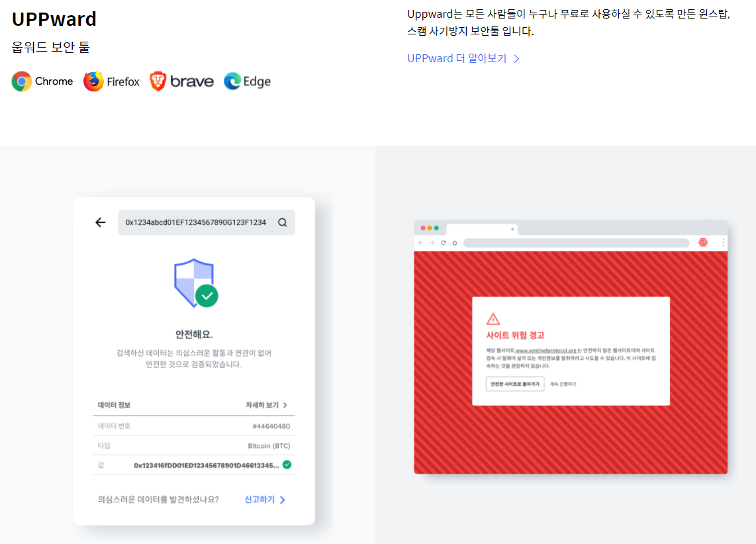Click the mock browser forward arrow
The height and width of the screenshot is (544, 756).
(432, 243)
